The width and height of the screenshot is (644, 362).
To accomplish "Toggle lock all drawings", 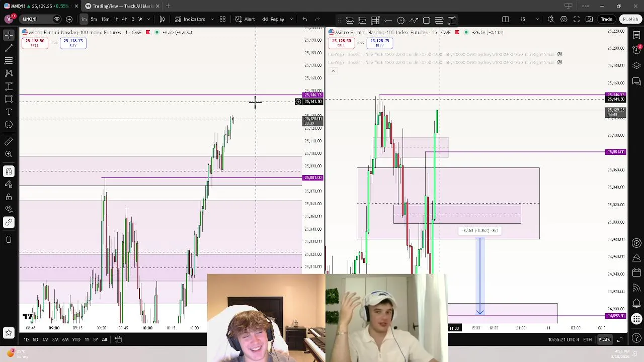I will [9, 197].
